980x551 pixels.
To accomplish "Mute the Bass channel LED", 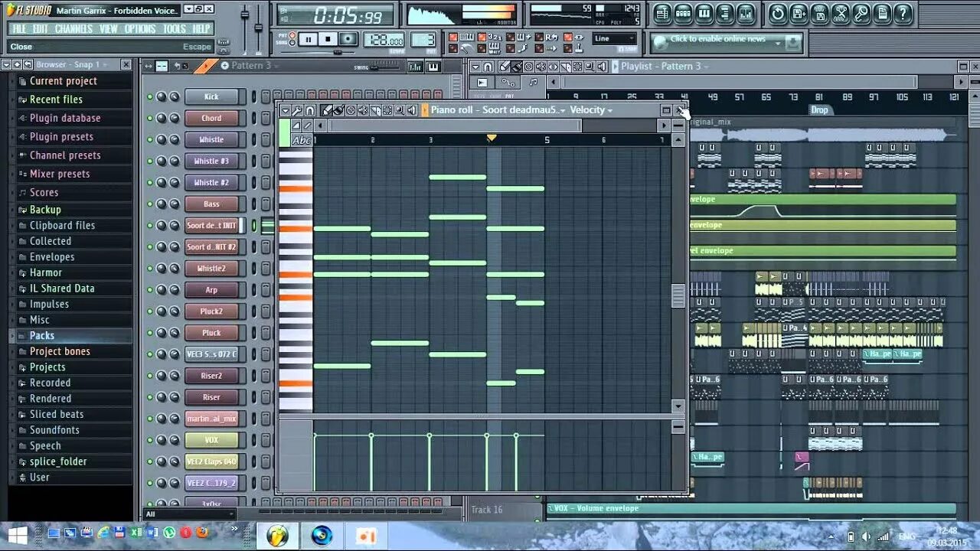I will coord(150,204).
